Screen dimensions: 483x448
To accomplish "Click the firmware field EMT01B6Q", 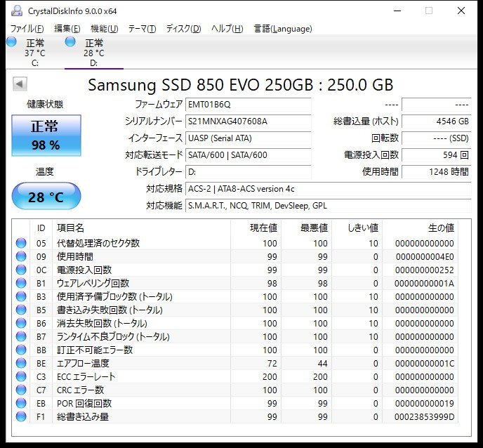I will [x=248, y=105].
